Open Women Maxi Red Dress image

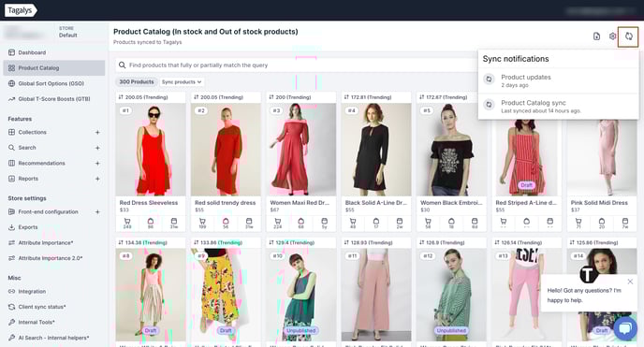[x=300, y=150]
